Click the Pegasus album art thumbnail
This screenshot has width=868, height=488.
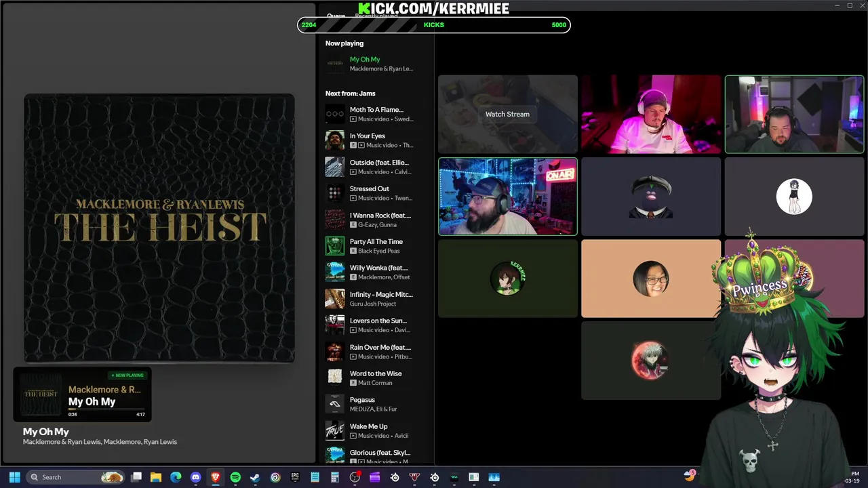click(x=335, y=405)
